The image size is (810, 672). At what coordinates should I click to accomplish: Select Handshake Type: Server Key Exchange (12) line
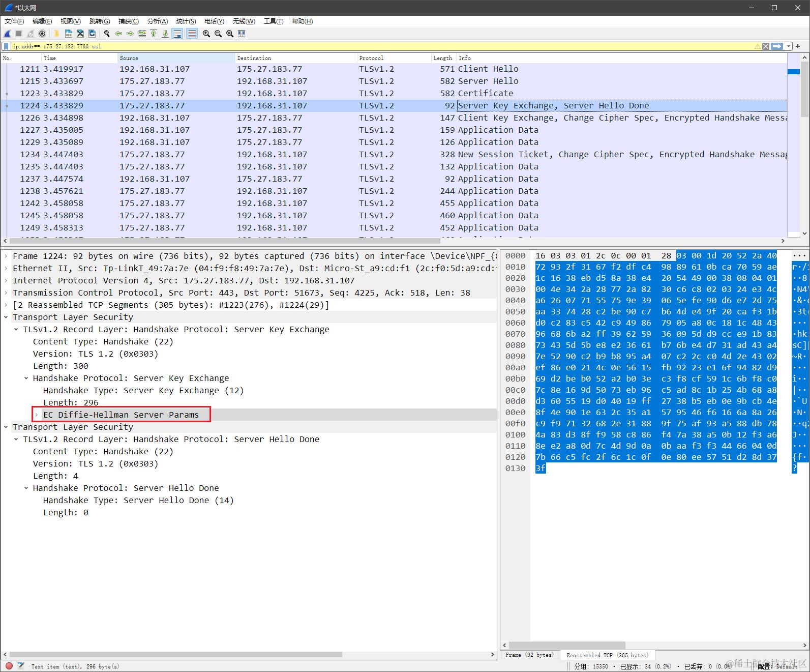tap(143, 390)
